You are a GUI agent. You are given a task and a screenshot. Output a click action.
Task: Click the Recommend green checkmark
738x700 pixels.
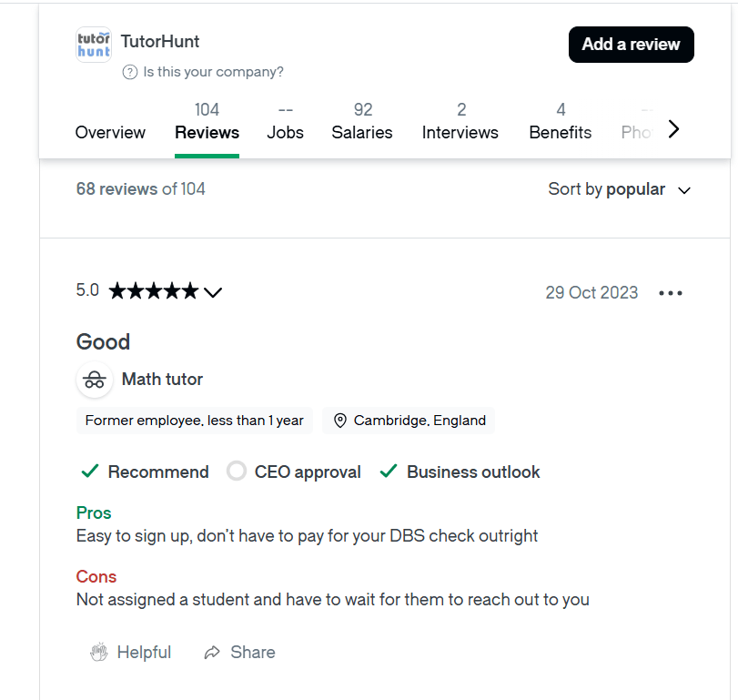[90, 472]
